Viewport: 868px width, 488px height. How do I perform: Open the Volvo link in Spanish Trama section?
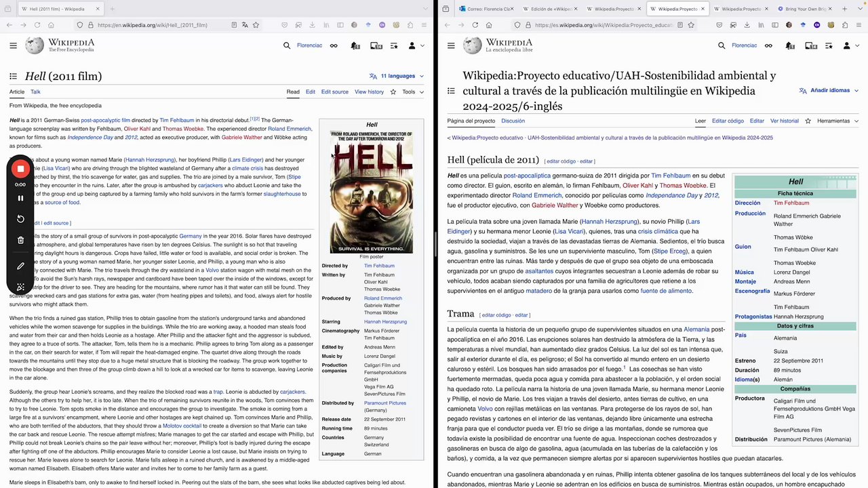point(486,409)
